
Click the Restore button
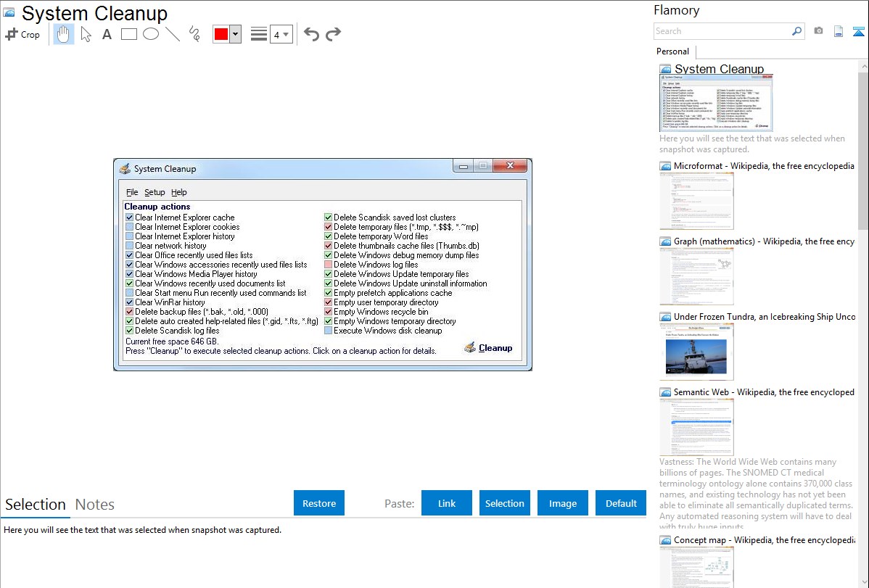pyautogui.click(x=319, y=503)
